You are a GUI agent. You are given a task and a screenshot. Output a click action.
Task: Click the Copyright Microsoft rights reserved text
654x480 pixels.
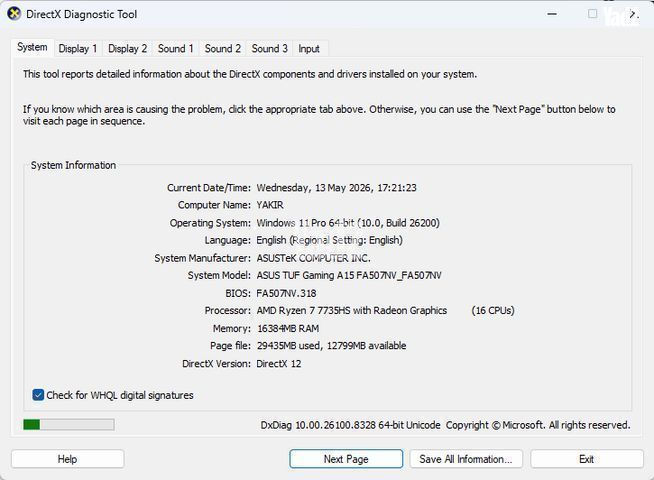tap(538, 425)
